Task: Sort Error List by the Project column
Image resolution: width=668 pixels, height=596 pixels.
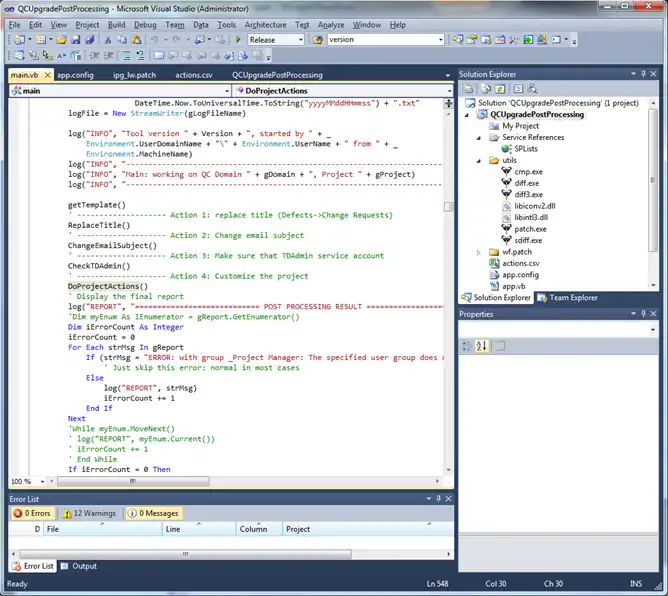Action: tap(368, 529)
